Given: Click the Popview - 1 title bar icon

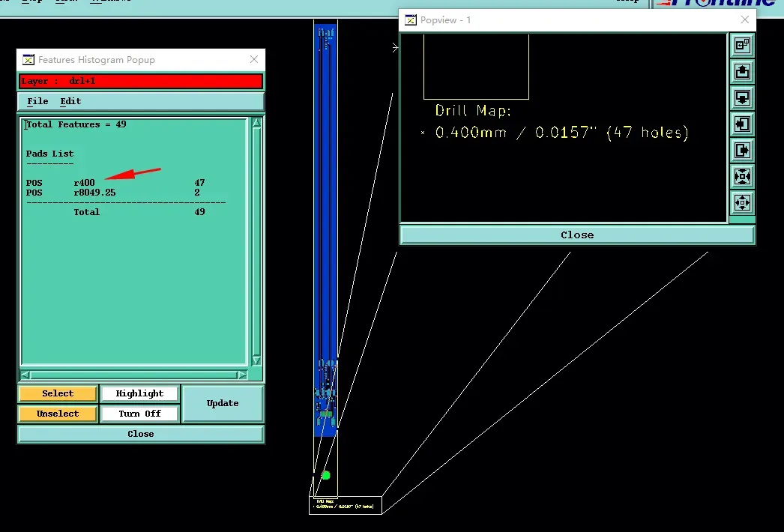Looking at the screenshot, I should pyautogui.click(x=411, y=20).
